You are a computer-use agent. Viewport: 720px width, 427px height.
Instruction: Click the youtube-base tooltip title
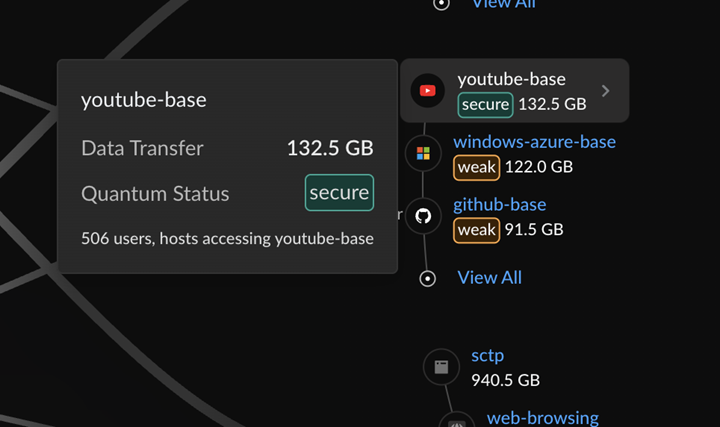point(143,100)
